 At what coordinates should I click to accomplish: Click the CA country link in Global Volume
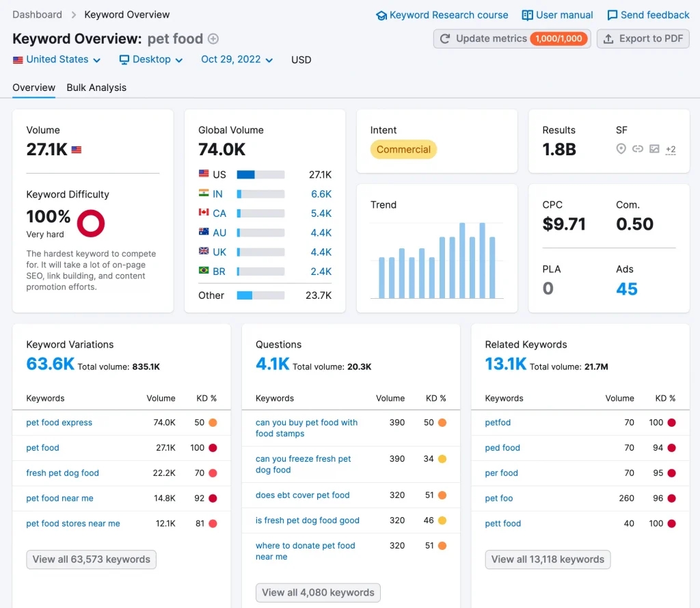pyautogui.click(x=219, y=213)
